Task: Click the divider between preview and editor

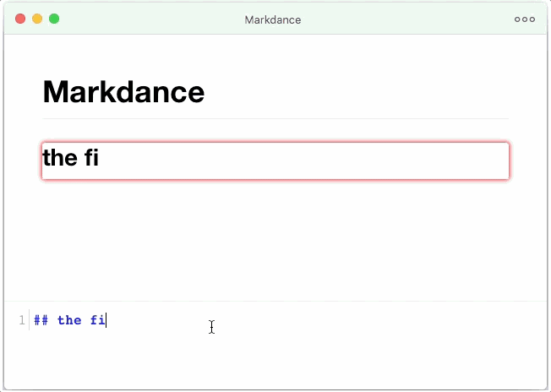Action: tap(275, 302)
